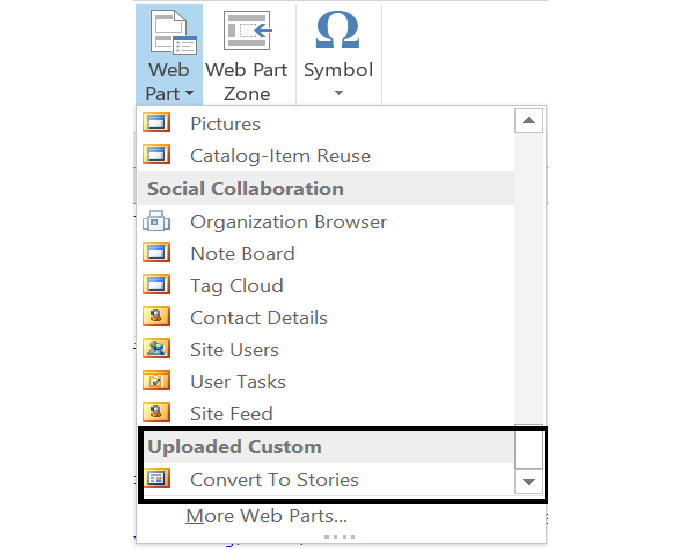The height and width of the screenshot is (549, 676).
Task: Insert the Organization Browser web part
Action: click(x=325, y=222)
